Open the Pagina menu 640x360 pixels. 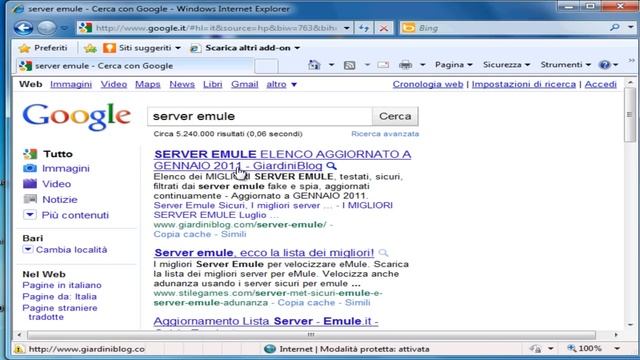pyautogui.click(x=453, y=64)
